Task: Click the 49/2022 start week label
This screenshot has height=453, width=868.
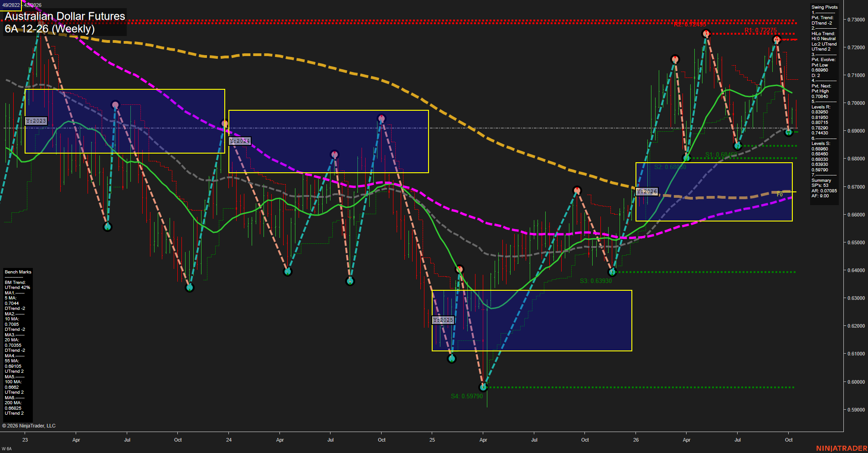Action: click(x=11, y=5)
